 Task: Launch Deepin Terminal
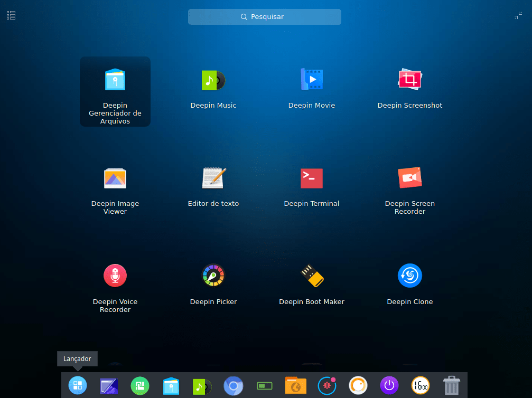click(312, 178)
